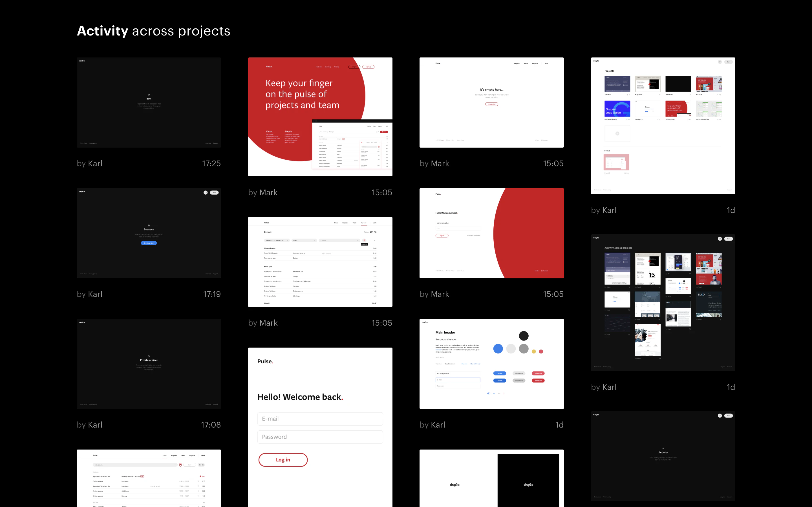Open the Drafta Projects grid thumbnail

tap(663, 126)
